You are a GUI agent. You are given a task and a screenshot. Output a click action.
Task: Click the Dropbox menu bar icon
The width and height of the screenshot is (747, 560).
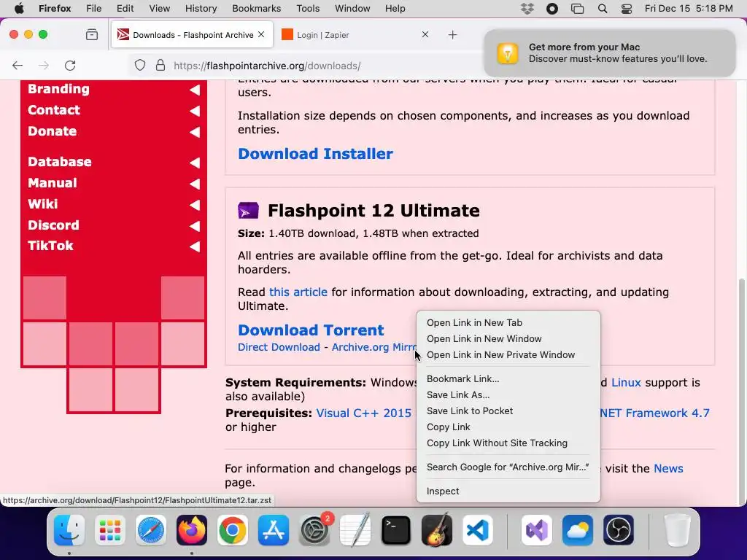[x=527, y=8]
